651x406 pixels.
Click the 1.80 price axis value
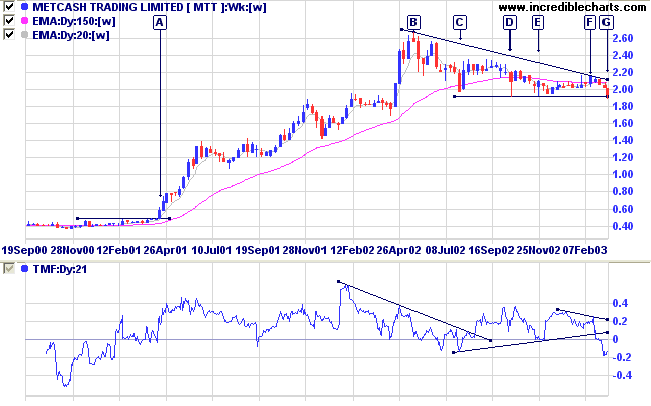pos(623,106)
